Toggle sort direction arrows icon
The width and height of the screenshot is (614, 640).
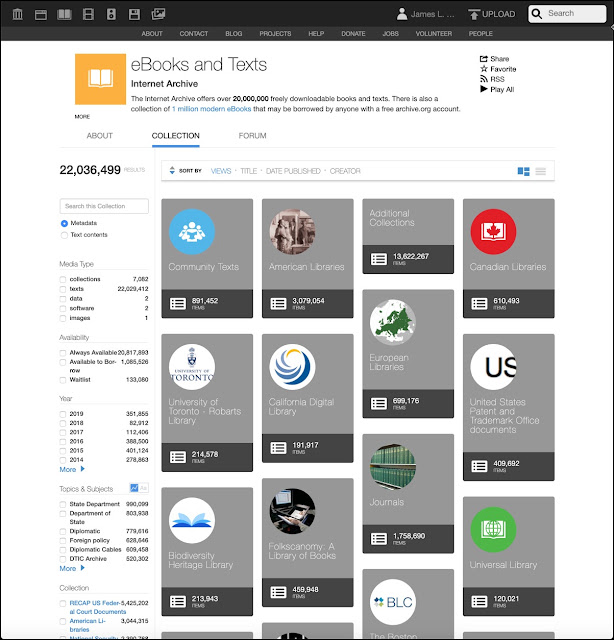172,171
